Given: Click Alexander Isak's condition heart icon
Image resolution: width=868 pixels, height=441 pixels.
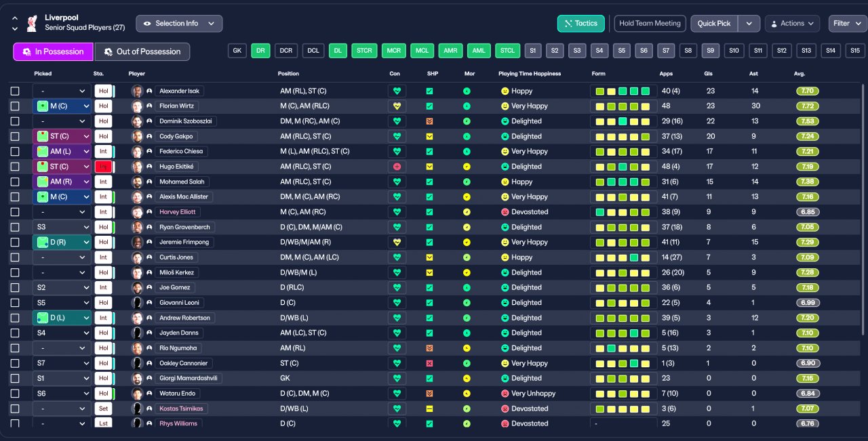Looking at the screenshot, I should (397, 91).
